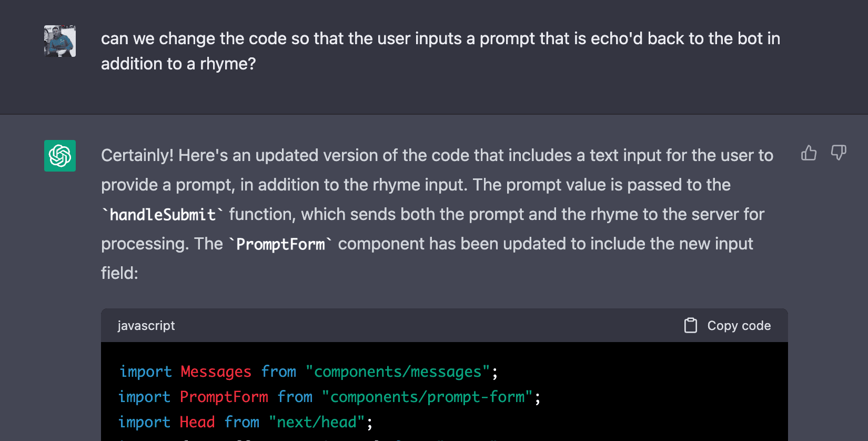Click the user's question about echo'd prompt
Screen dimensions: 868x441
[x=441, y=51]
